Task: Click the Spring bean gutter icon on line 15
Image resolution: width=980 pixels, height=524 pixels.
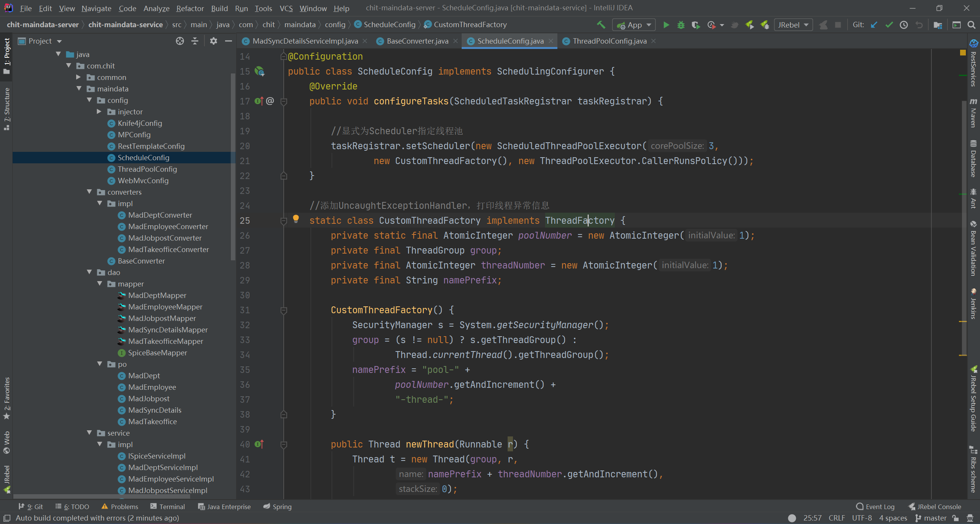Action: 260,71
